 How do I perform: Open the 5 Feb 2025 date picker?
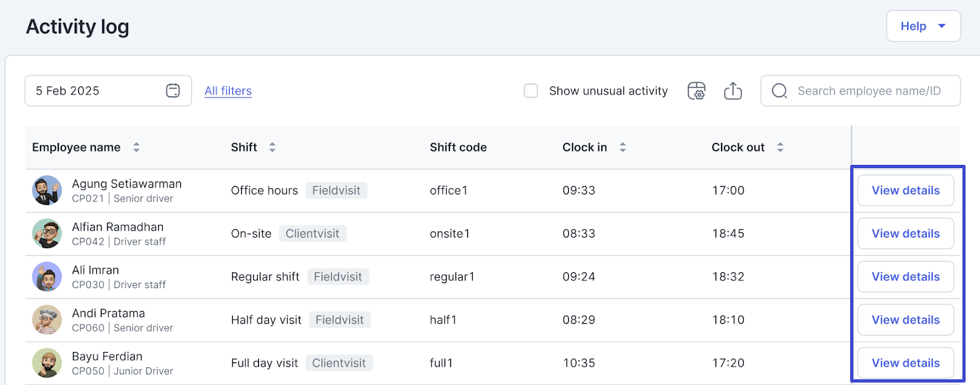pos(98,91)
